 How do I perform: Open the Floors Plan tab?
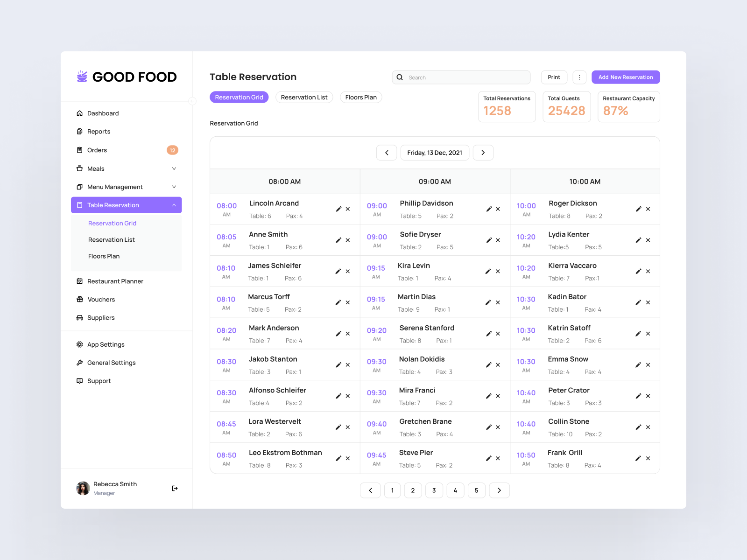361,97
